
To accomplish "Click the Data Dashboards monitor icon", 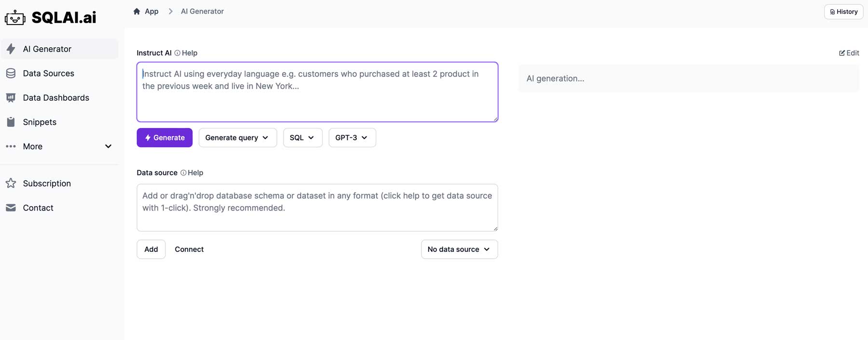I will pos(11,97).
